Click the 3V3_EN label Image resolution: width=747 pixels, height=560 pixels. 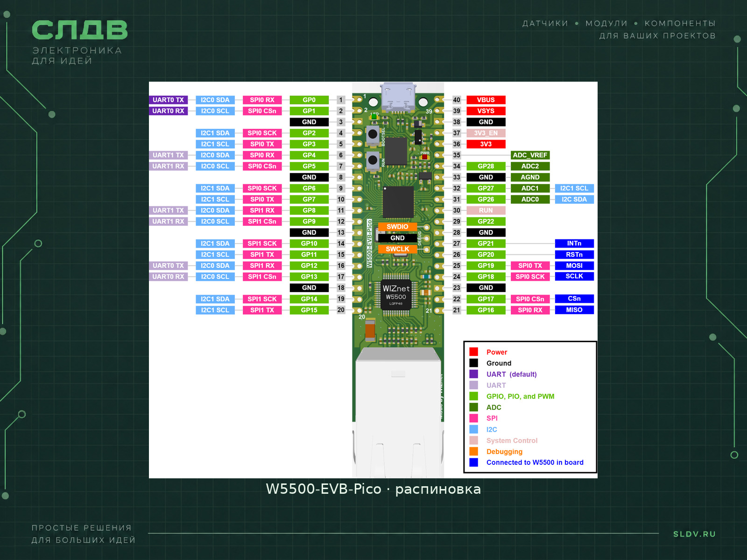tap(486, 133)
